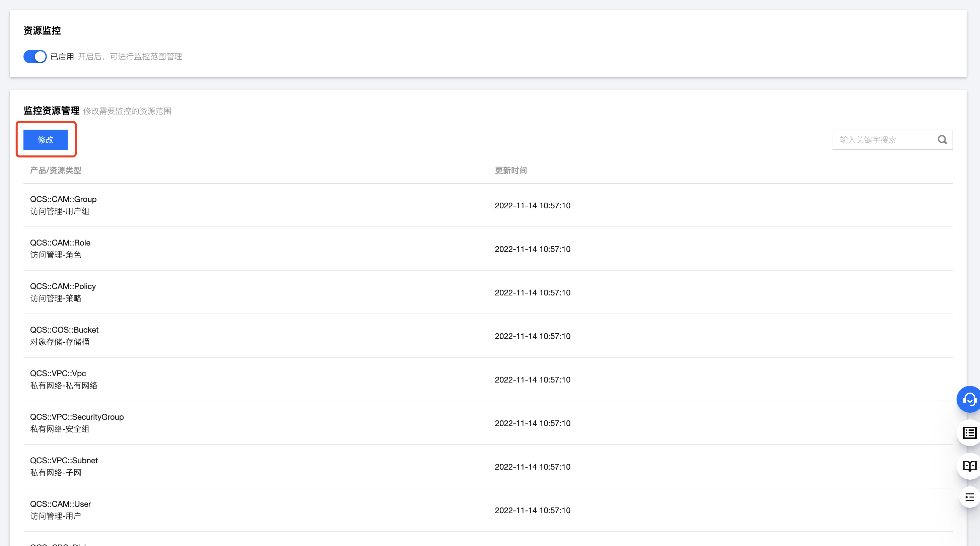Screen dimensions: 980x546
Task: Click the floating list form icon
Action: click(969, 433)
